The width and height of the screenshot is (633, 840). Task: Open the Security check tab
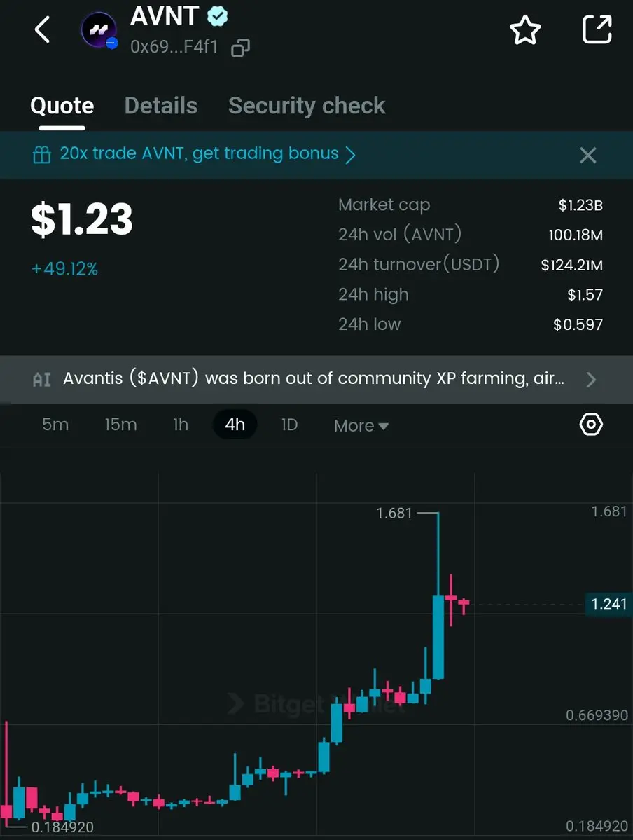coord(307,106)
